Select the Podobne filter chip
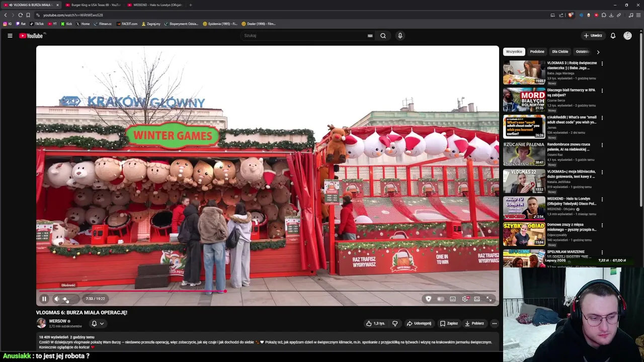 [537, 52]
